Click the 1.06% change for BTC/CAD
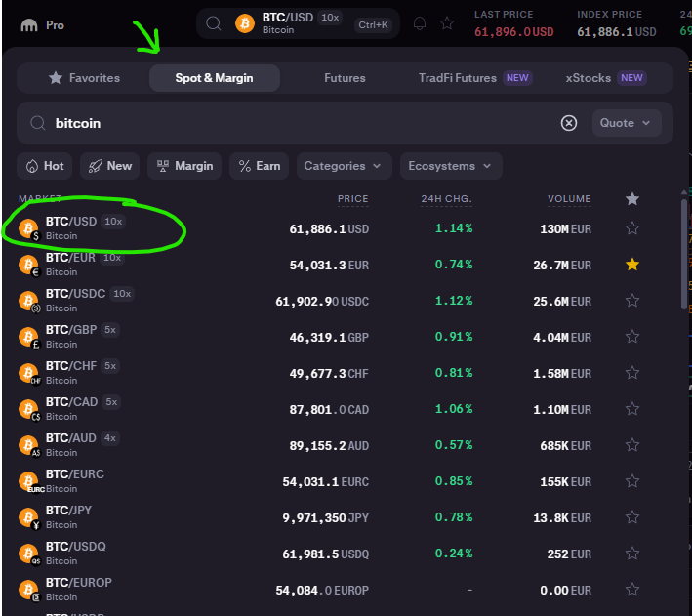This screenshot has width=692, height=616. [x=454, y=409]
